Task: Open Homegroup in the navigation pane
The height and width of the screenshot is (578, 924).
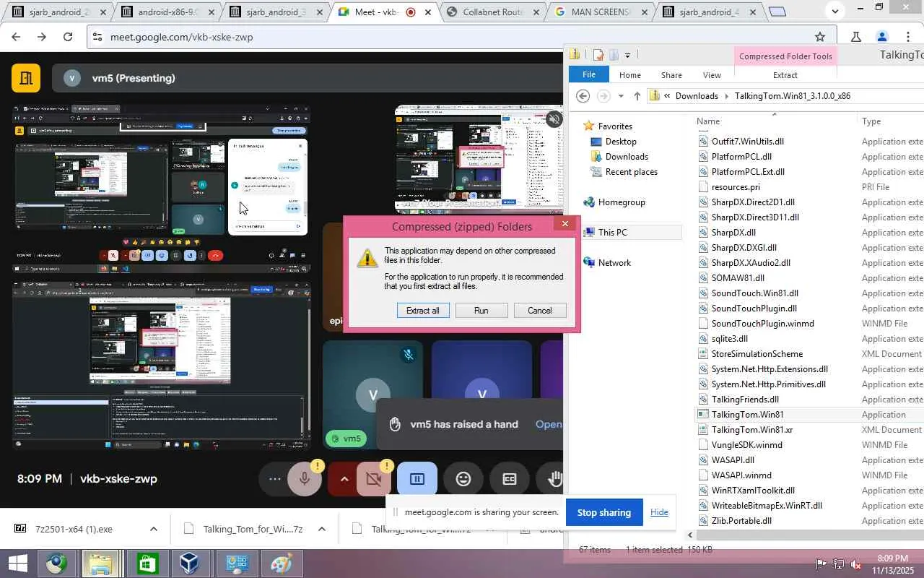Action: (x=622, y=202)
